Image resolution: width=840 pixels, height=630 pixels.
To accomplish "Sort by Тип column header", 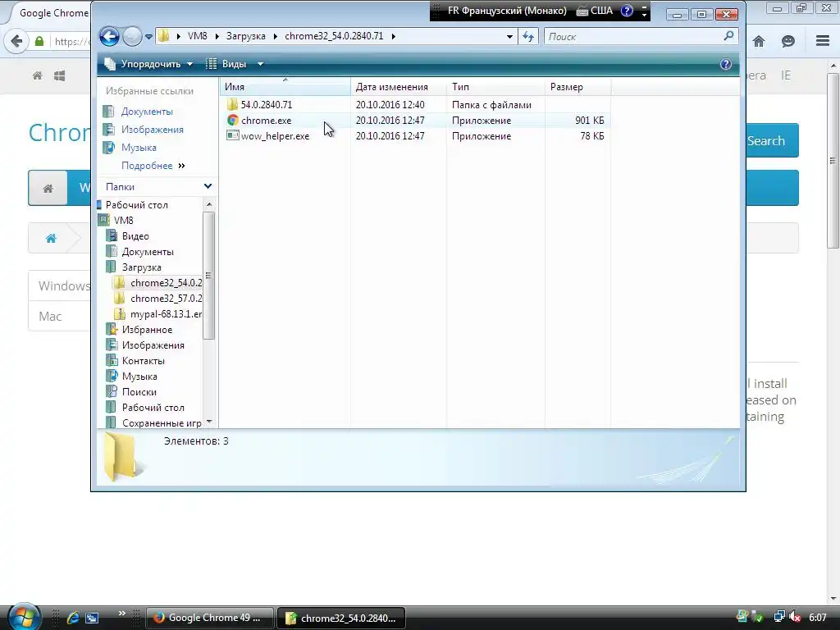I will 495,87.
